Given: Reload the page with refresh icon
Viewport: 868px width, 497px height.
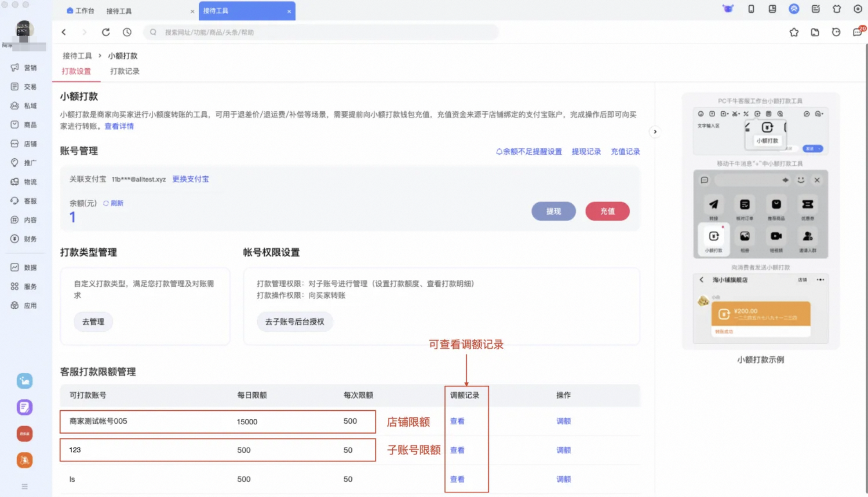Looking at the screenshot, I should (106, 32).
